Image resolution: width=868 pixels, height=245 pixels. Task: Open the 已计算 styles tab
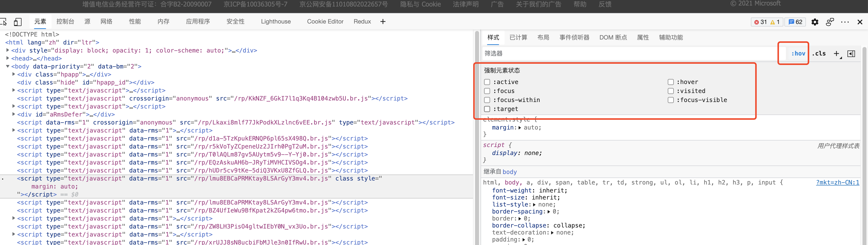pyautogui.click(x=518, y=37)
